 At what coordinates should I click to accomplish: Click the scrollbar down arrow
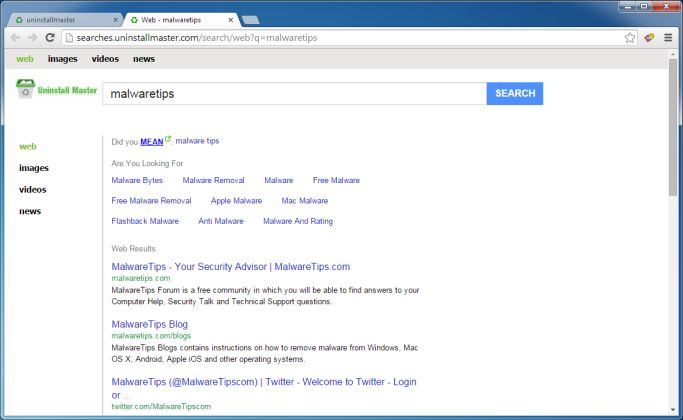[x=673, y=410]
